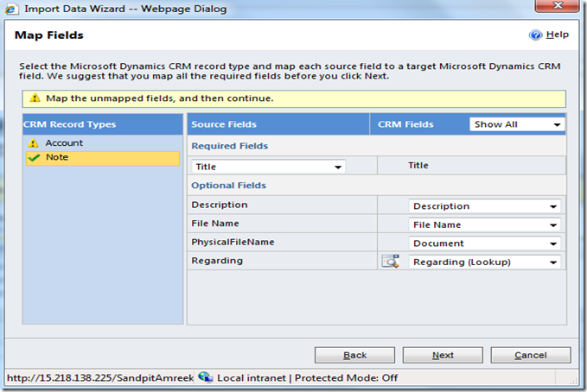
Task: Open the Show All filter dropdown
Action: [x=517, y=124]
